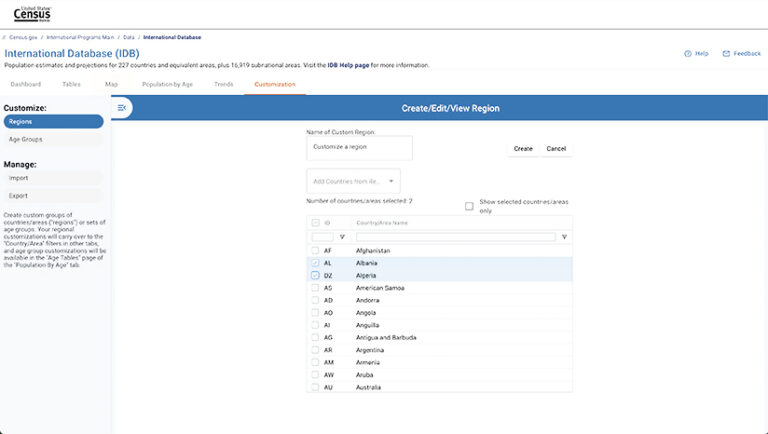Click the International Database breadcrumb

(172, 37)
